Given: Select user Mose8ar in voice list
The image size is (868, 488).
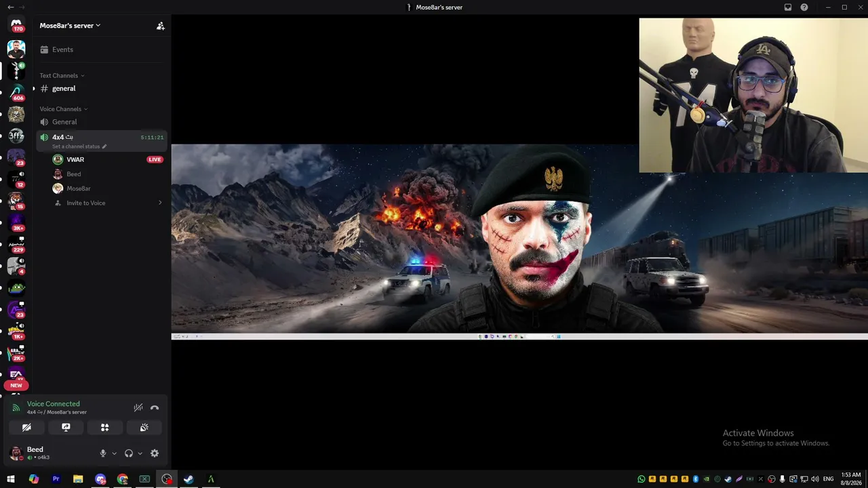Looking at the screenshot, I should (108, 188).
